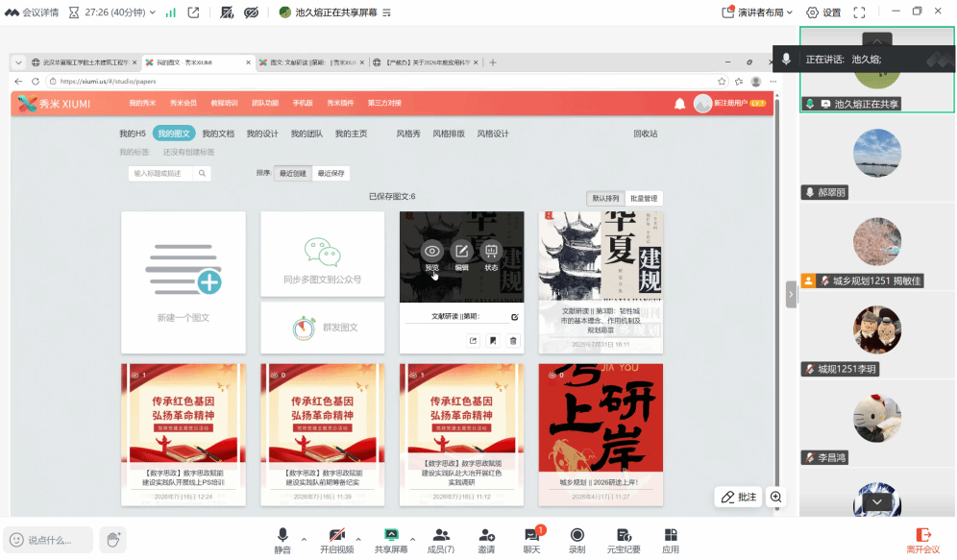Image resolution: width=957 pixels, height=560 pixels.
Task: Collapse the participant side panel arrow
Action: pos(791,295)
